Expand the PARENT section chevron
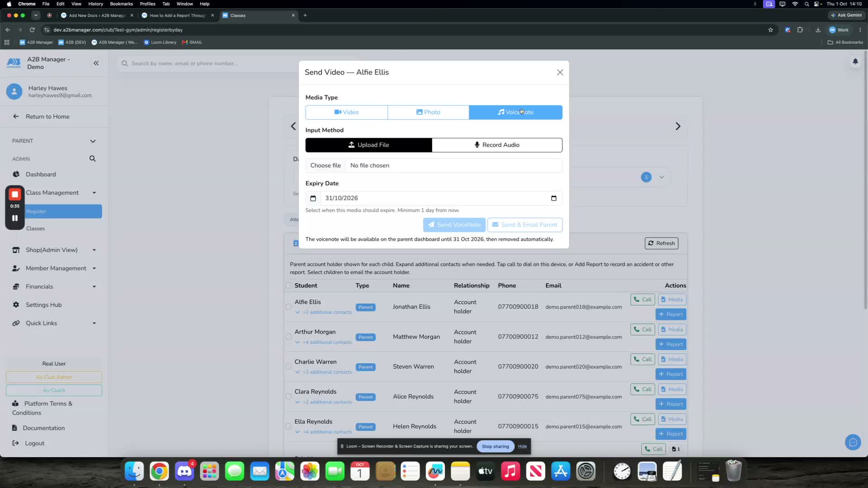868x488 pixels. (93, 141)
